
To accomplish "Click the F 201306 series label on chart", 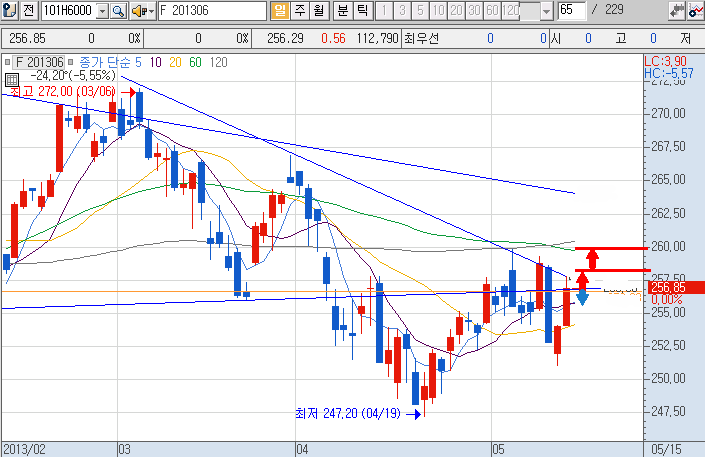I will click(x=37, y=62).
